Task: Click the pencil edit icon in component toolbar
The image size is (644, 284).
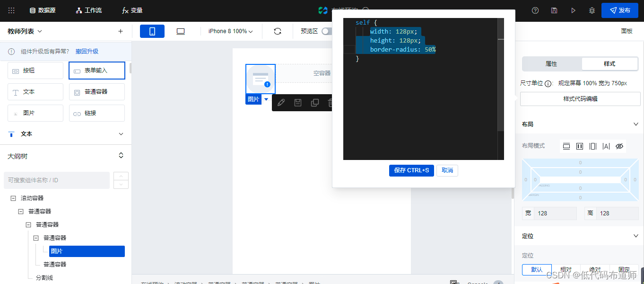Action: click(x=281, y=103)
